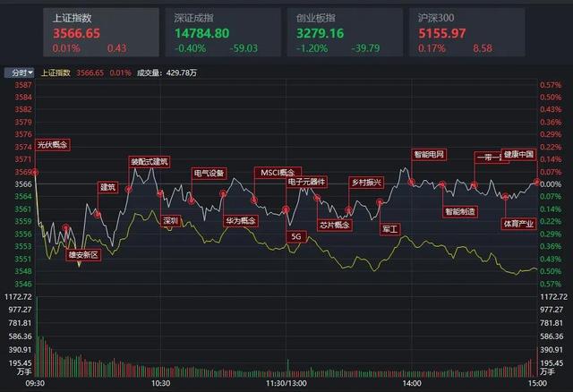Open the 军工 sector label
This screenshot has width=573, height=392.
pyautogui.click(x=389, y=229)
